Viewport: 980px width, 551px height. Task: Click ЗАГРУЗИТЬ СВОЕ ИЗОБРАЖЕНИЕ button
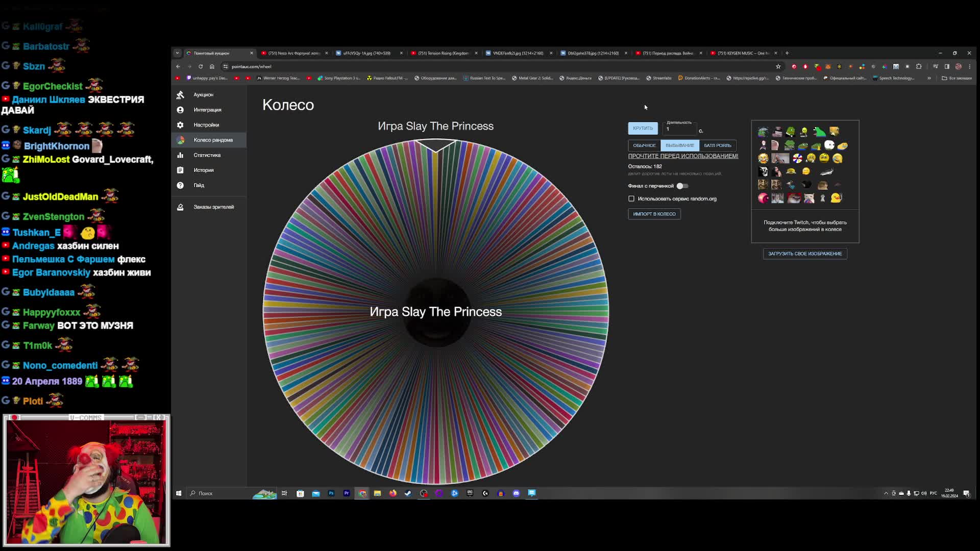805,254
